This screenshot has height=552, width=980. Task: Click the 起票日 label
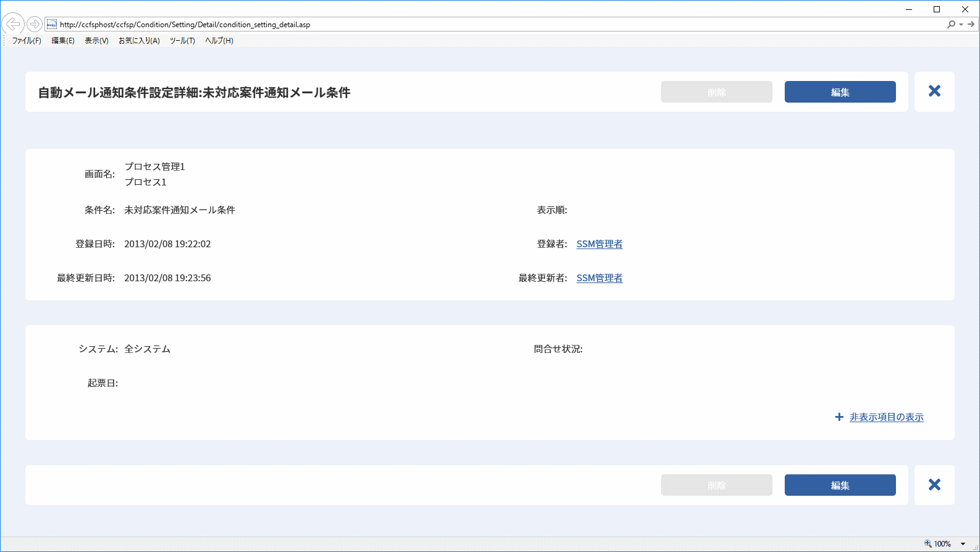[103, 383]
